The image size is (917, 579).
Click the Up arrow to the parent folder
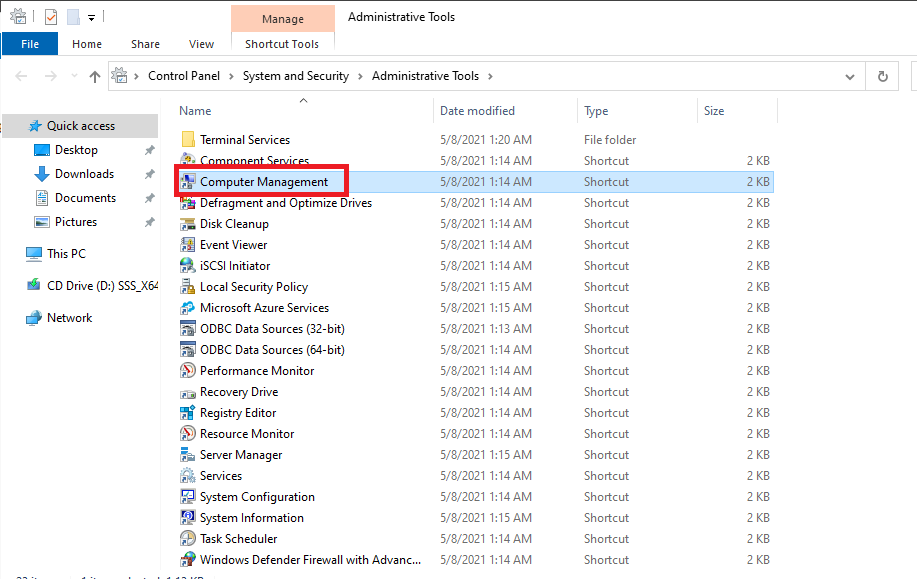click(95, 76)
